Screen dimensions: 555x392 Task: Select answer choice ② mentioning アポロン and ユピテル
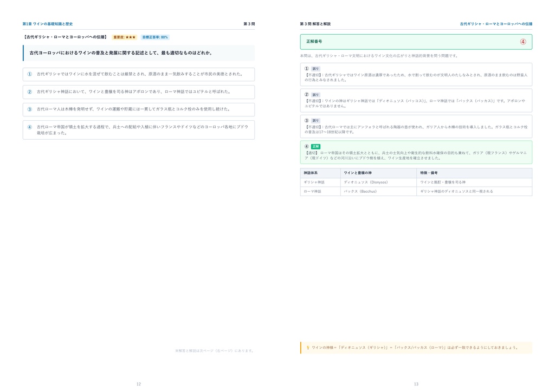tap(139, 92)
